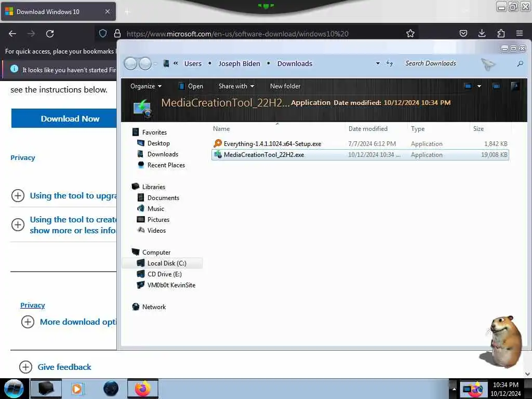Viewport: 532px width, 399px height.
Task: Go back in Firefox browser
Action: point(12,34)
